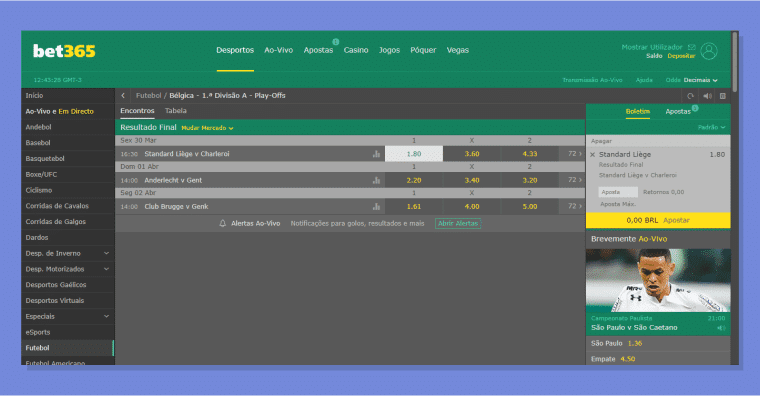
Task: Select draw odds 3.40 for Anderlecht v Gent
Action: (472, 180)
